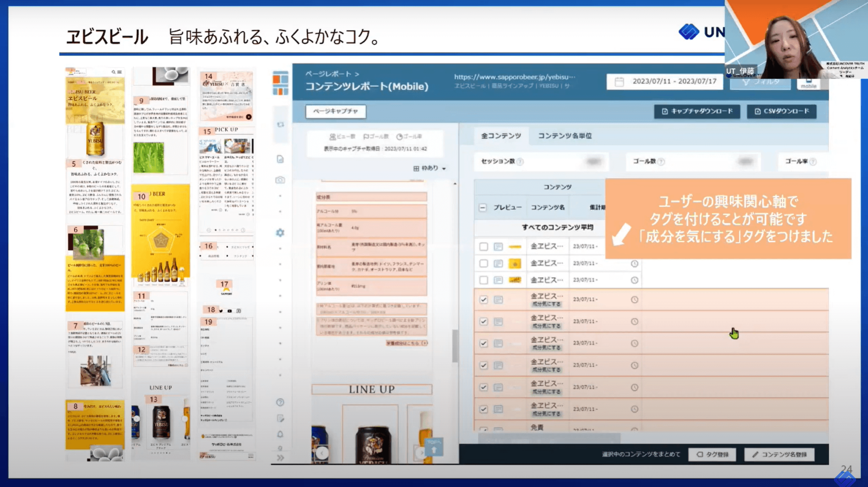Click the edit note sidebar icon

(280, 418)
